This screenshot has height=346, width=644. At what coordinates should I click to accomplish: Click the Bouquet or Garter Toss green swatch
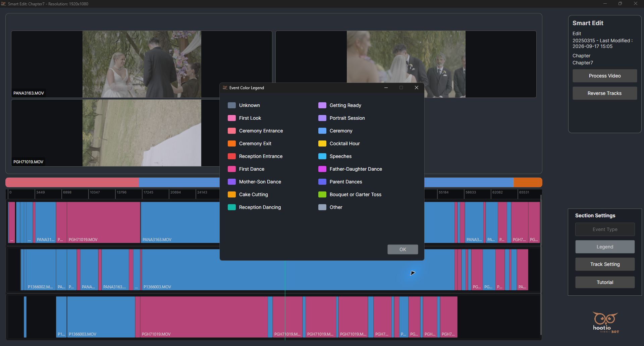(x=322, y=194)
